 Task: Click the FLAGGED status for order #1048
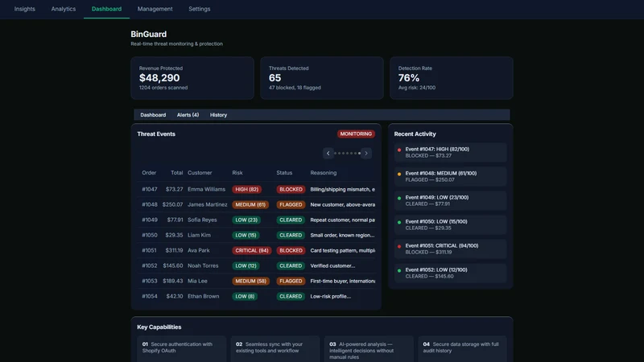291,204
